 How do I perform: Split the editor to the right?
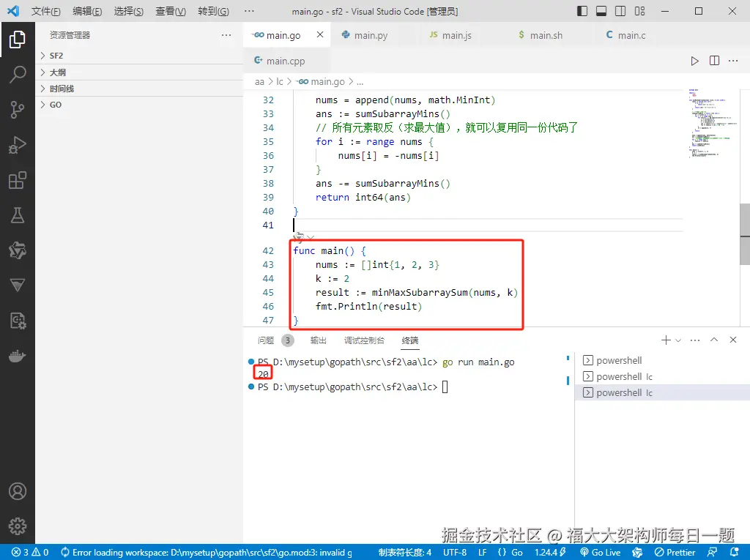pyautogui.click(x=714, y=61)
